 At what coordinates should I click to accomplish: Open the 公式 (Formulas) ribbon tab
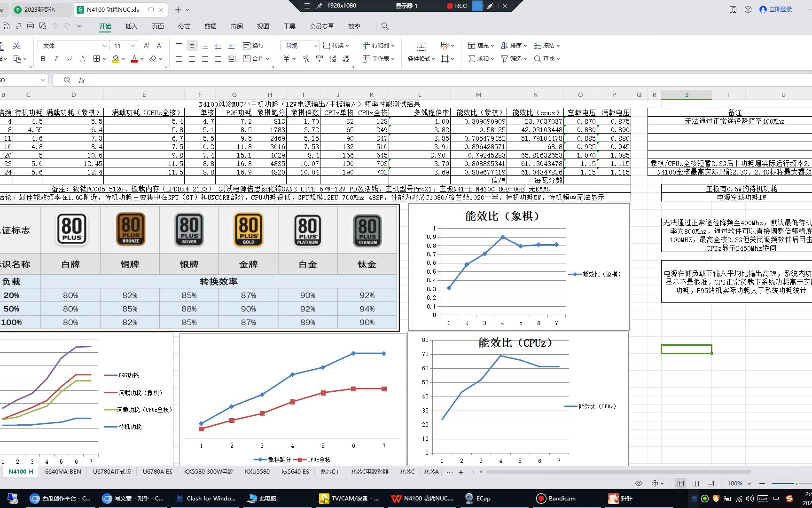184,26
